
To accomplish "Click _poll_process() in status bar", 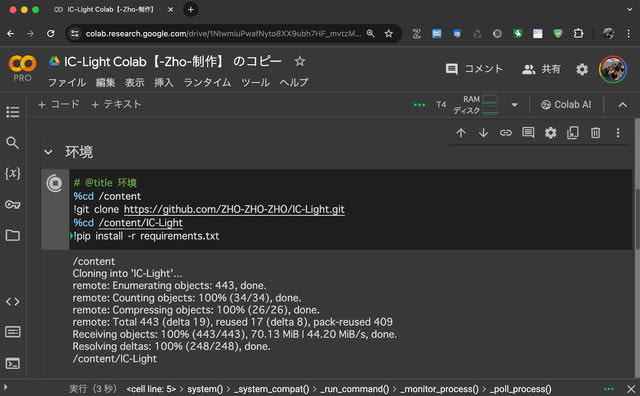I will point(520,389).
